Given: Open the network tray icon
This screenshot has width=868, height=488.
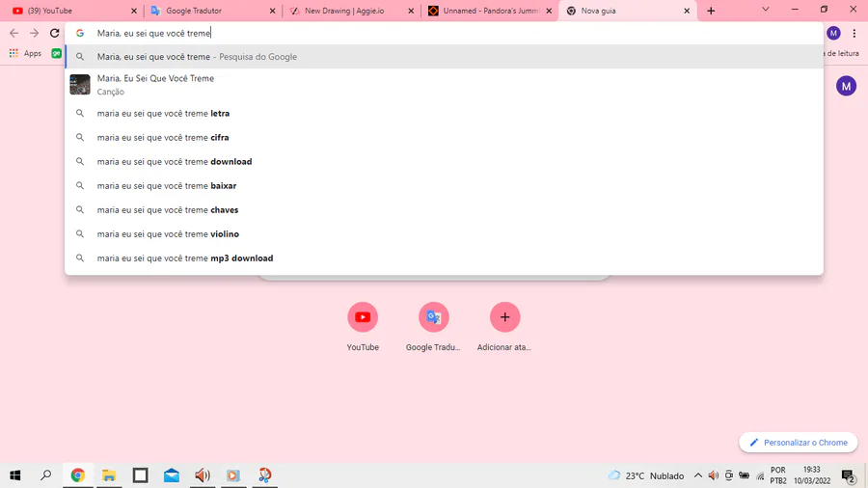Looking at the screenshot, I should 760,475.
